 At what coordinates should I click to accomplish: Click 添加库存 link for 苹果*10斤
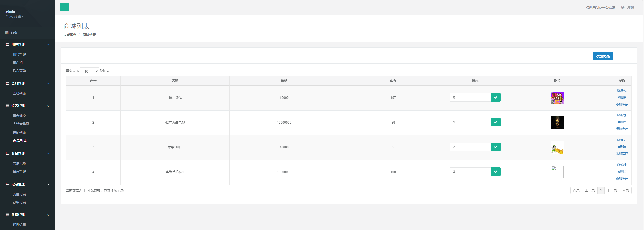coord(622,154)
